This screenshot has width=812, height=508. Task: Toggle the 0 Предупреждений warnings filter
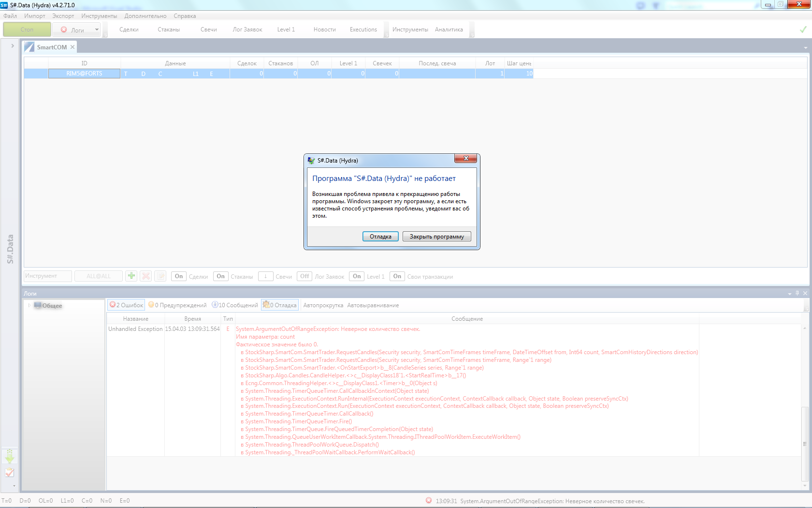tap(177, 305)
